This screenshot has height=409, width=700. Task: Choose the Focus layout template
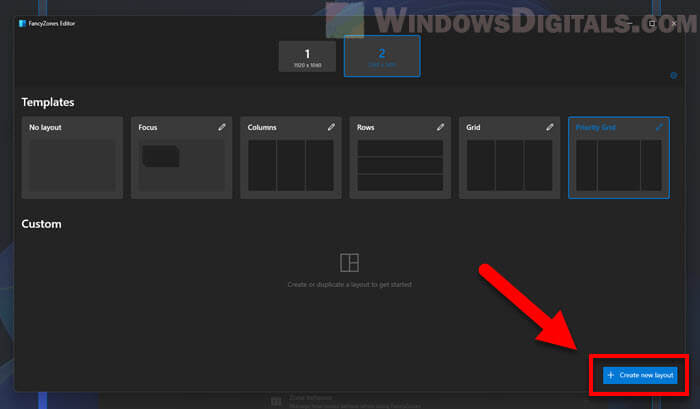click(182, 158)
